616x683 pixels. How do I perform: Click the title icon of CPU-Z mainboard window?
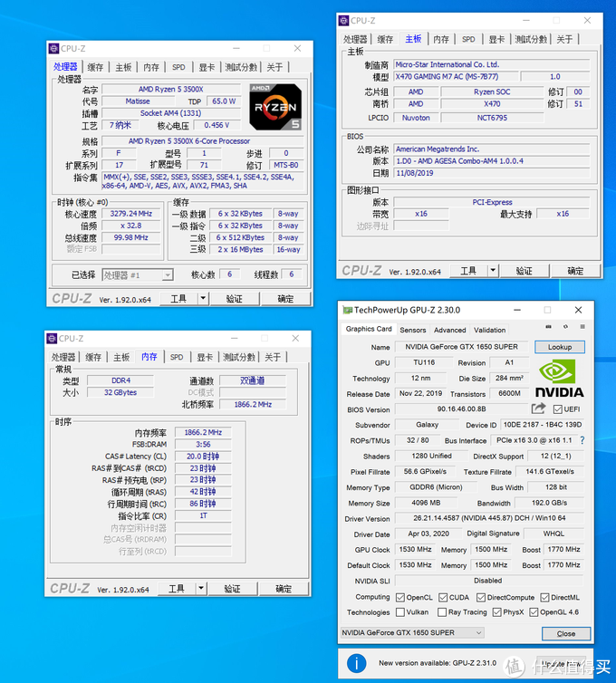(x=343, y=21)
